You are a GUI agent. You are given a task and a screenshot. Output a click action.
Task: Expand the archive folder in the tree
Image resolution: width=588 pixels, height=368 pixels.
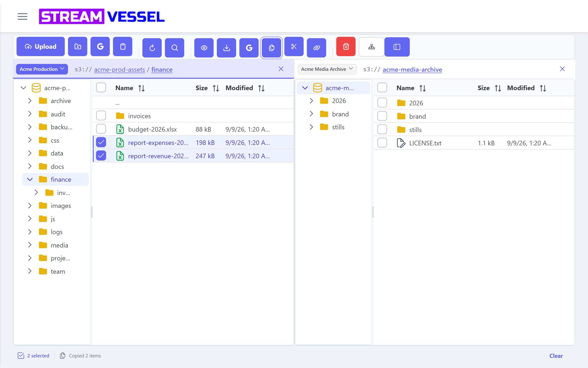(30, 101)
